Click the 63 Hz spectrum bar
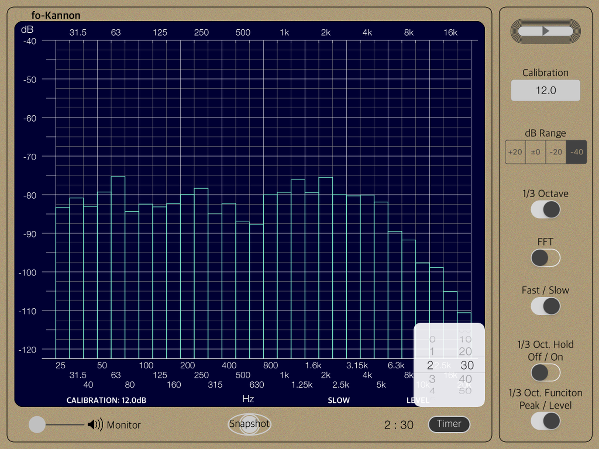The image size is (599, 449). 118,267
